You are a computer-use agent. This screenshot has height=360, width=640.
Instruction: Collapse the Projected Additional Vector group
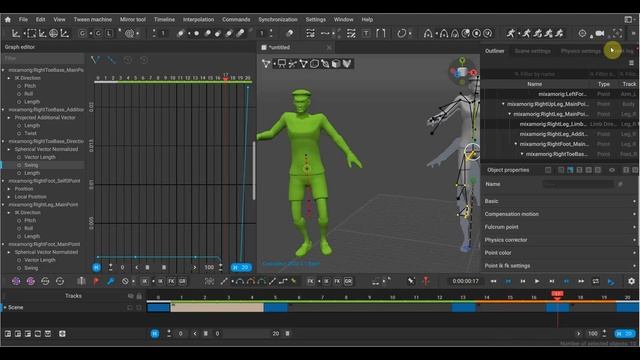(9, 118)
